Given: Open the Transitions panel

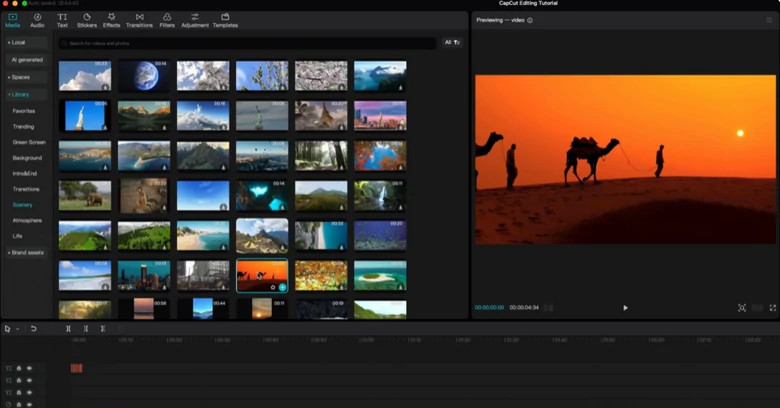Looking at the screenshot, I should pyautogui.click(x=139, y=19).
